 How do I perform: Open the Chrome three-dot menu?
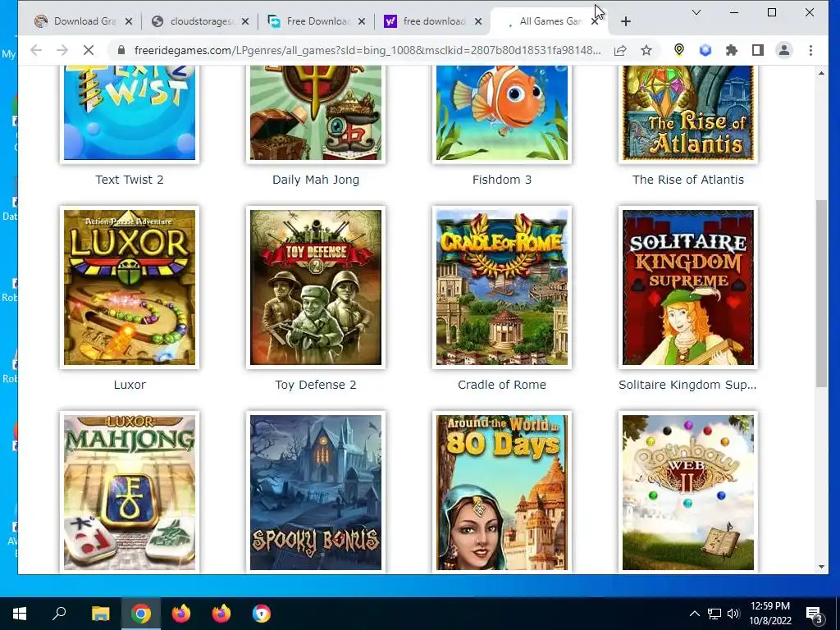pos(810,50)
